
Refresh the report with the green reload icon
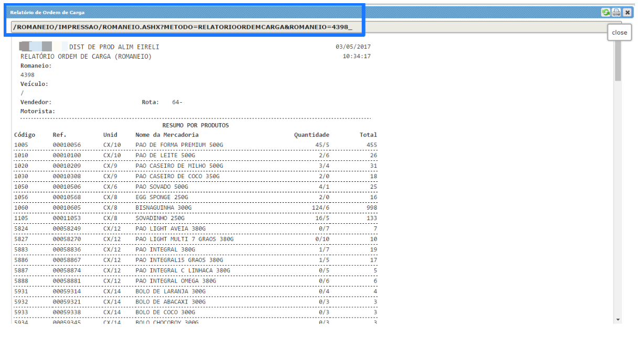click(606, 12)
